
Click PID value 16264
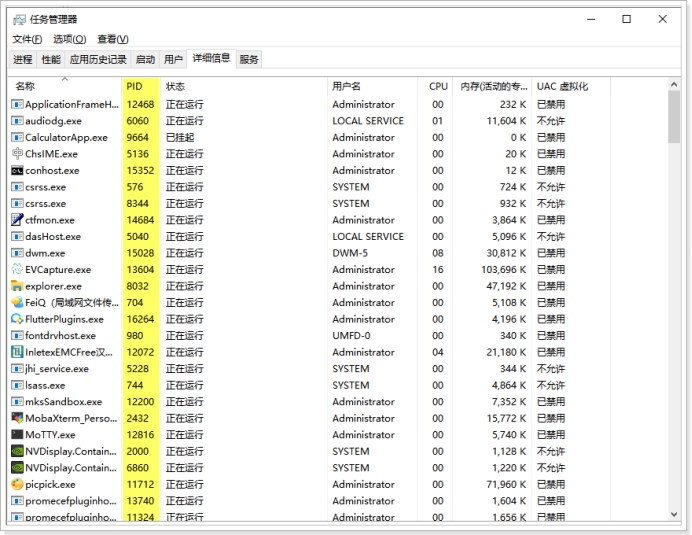140,319
